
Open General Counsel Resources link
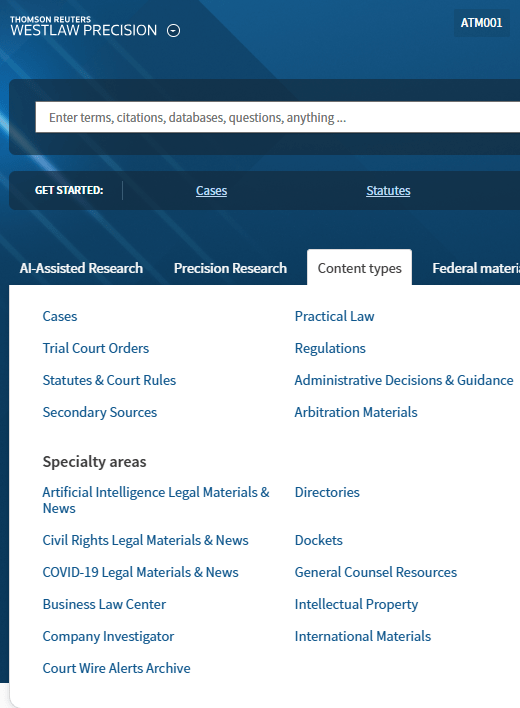tap(376, 572)
